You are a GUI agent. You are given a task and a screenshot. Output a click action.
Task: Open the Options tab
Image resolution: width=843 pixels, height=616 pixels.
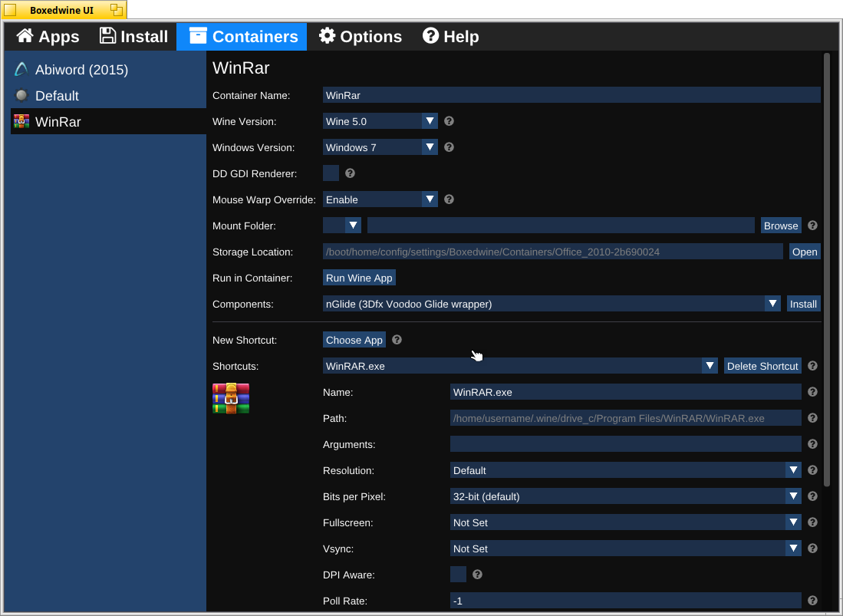coord(361,37)
